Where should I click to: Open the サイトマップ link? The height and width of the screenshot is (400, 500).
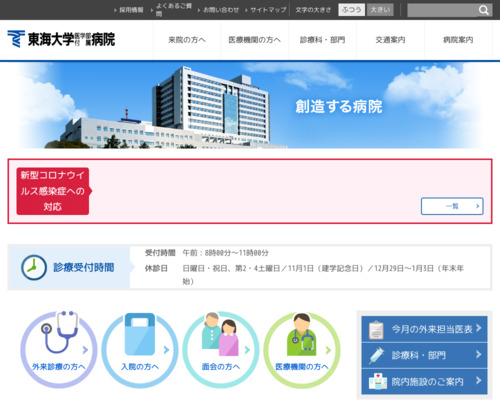click(x=268, y=10)
